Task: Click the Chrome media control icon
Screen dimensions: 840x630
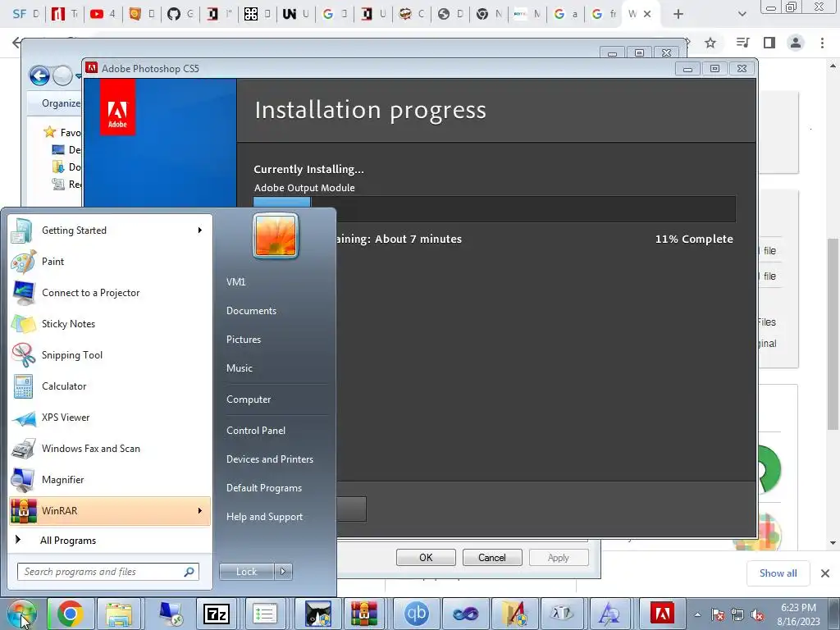Action: (x=742, y=43)
